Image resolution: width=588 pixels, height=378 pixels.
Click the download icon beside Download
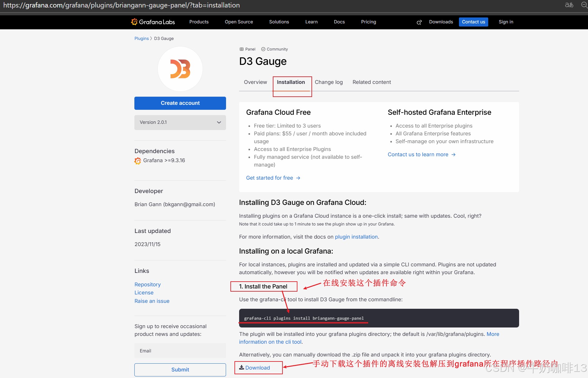coord(242,367)
